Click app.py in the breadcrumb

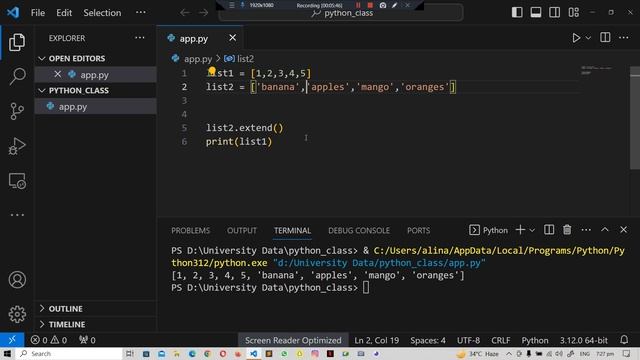pos(198,59)
